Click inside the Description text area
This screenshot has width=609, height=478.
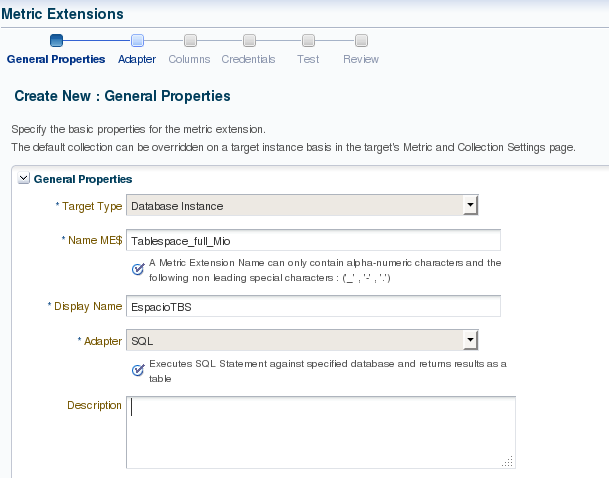pos(320,430)
